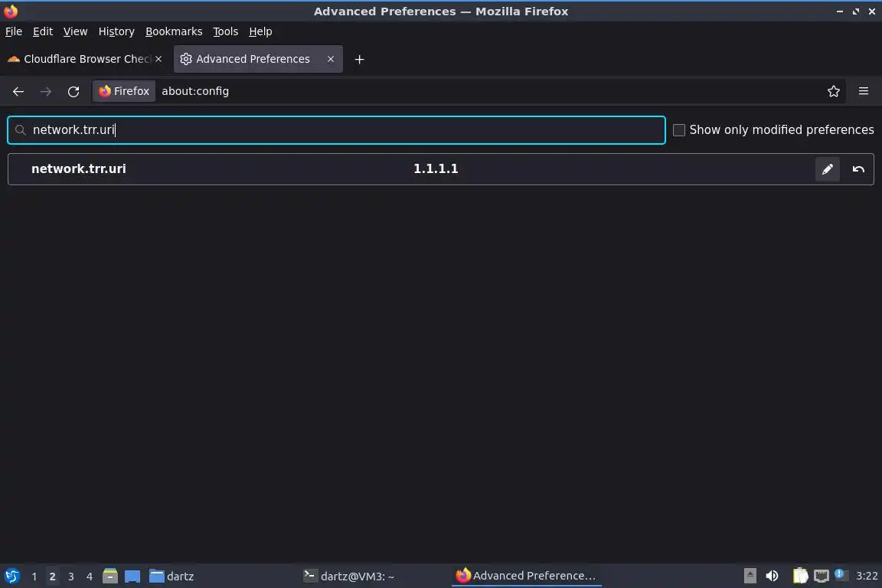Open the Edit menu

tap(43, 31)
